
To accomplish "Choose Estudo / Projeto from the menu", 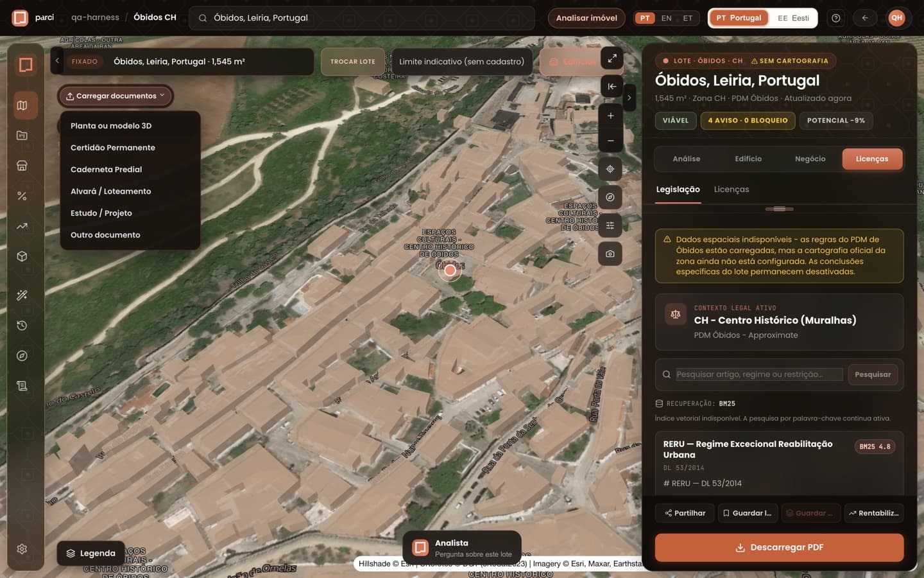I will [x=130, y=213].
